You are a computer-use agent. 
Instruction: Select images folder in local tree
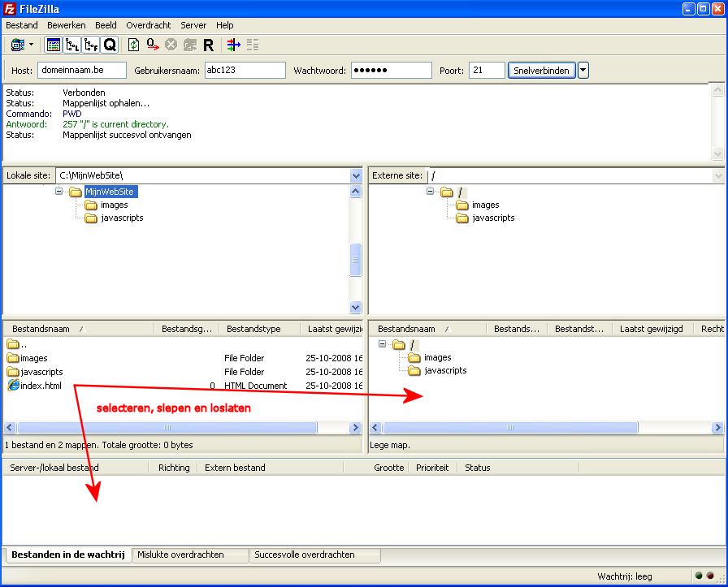115,205
